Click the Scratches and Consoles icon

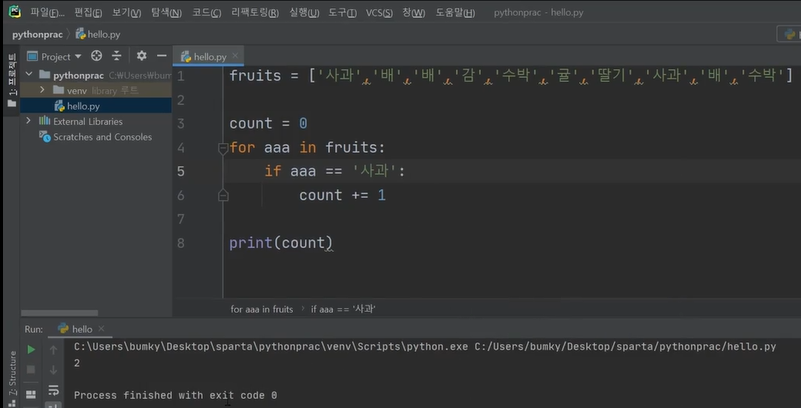click(45, 137)
